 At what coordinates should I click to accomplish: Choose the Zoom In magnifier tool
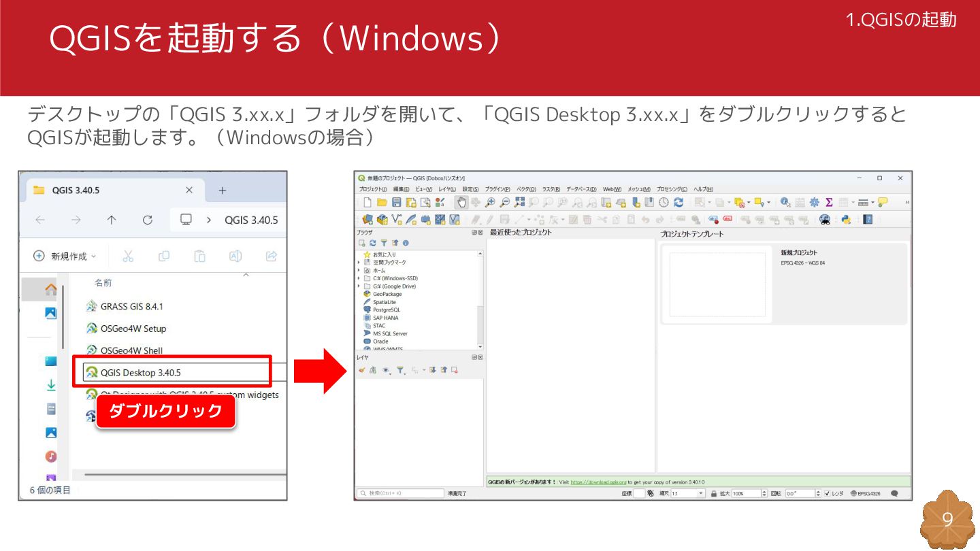point(490,202)
